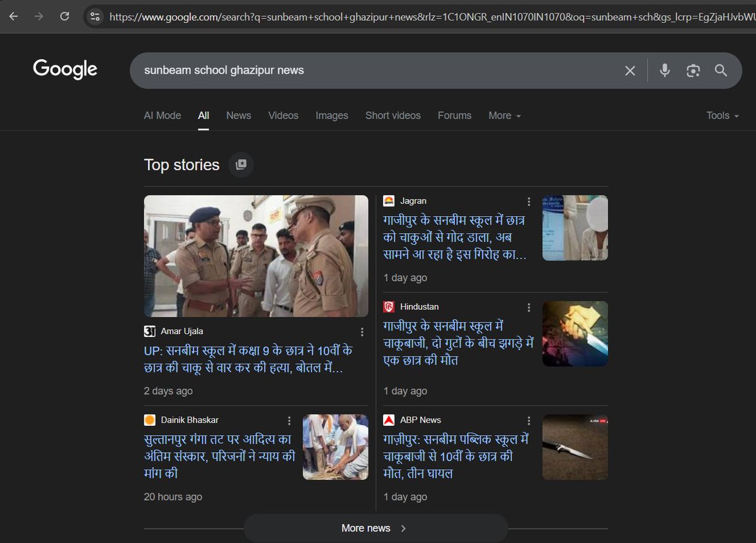This screenshot has height=543, width=756.
Task: Click the '20 hours ago' timestamp
Action: (173, 497)
